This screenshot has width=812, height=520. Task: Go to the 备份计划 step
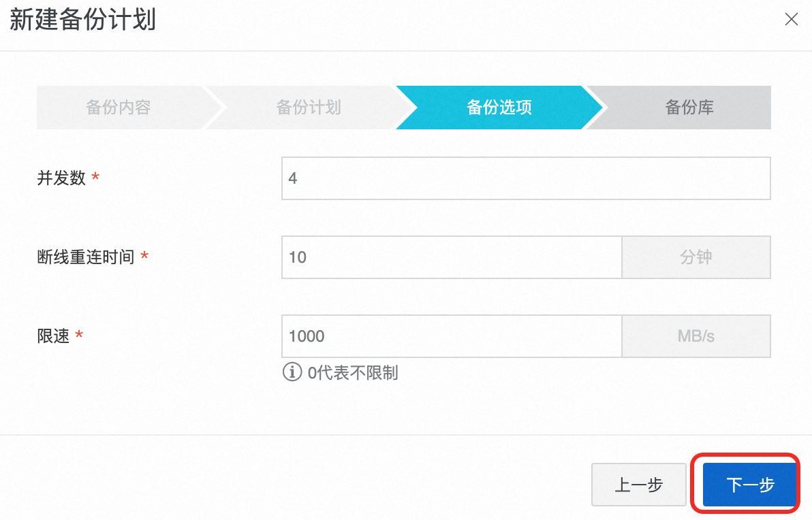point(309,108)
